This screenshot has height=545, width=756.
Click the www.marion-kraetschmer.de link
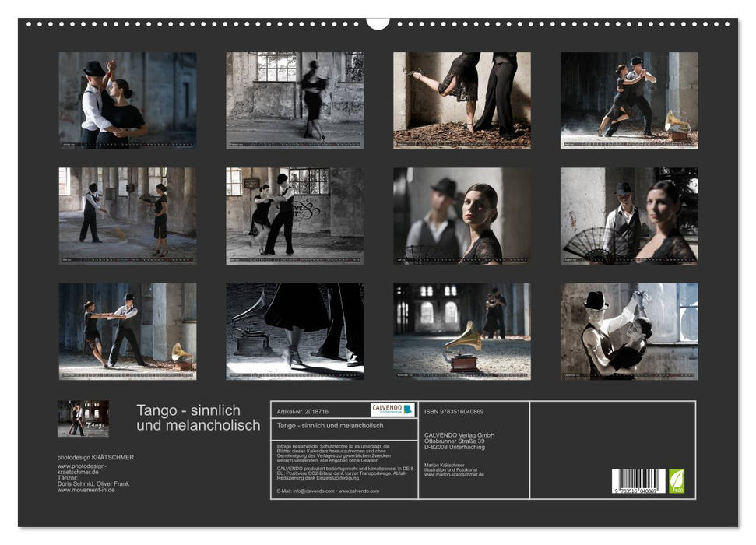[x=455, y=475]
